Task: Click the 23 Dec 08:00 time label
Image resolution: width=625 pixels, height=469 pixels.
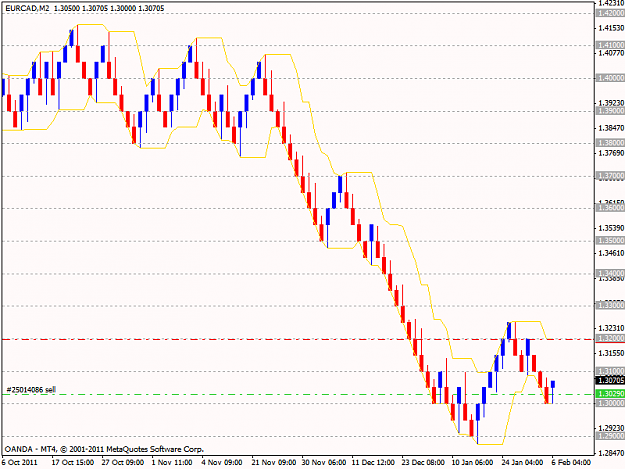Action: click(423, 462)
